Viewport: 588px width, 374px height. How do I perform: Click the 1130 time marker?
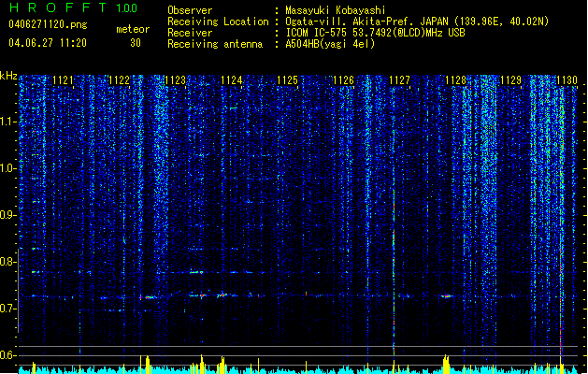[566, 80]
